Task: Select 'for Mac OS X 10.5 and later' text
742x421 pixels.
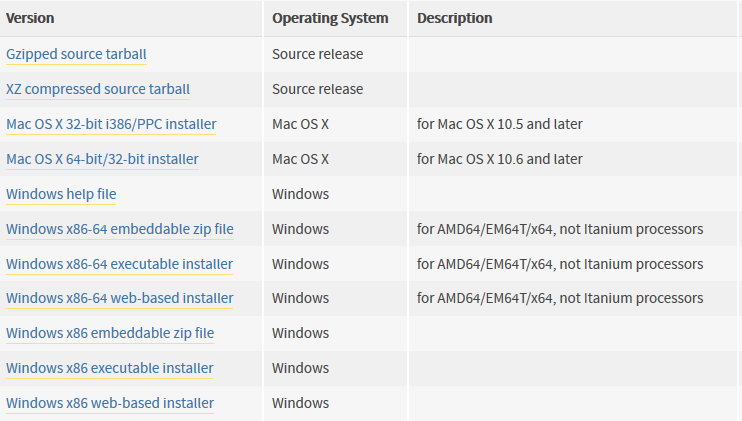Action: [499, 124]
